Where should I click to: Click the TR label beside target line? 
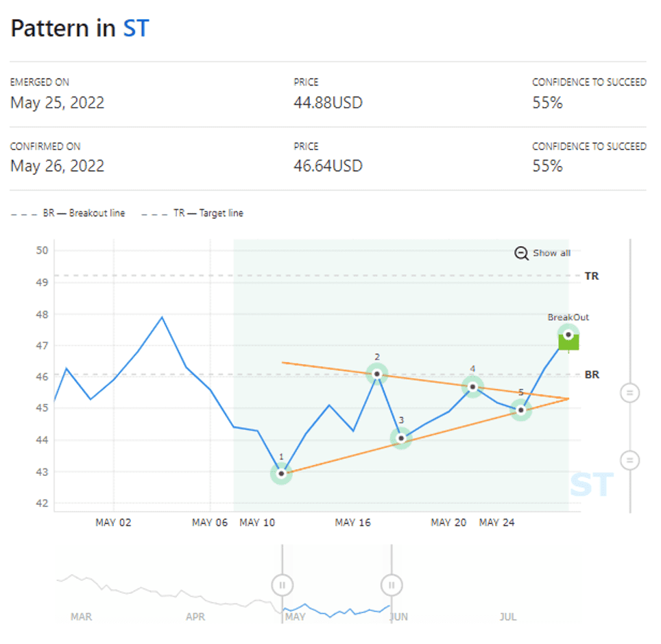[x=591, y=276]
